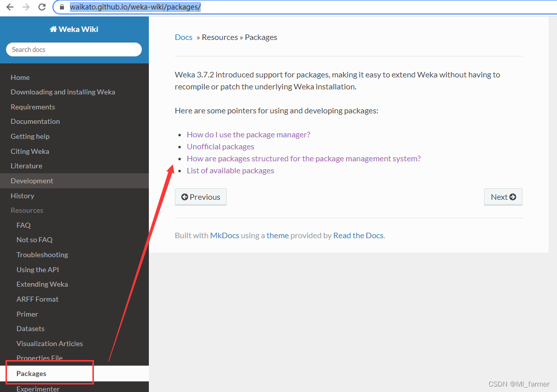Viewport: 557px width, 392px height.
Task: Click the Next button
Action: pyautogui.click(x=503, y=197)
